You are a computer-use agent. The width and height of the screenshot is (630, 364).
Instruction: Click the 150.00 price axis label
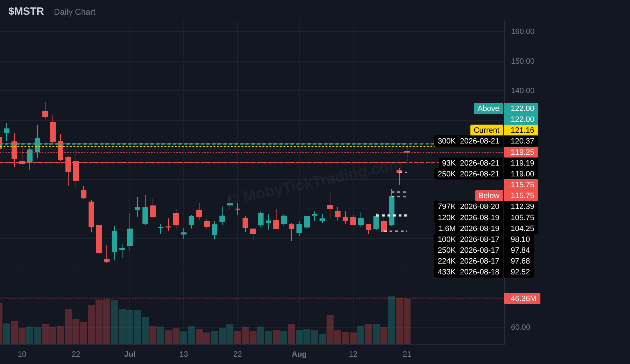click(x=523, y=61)
